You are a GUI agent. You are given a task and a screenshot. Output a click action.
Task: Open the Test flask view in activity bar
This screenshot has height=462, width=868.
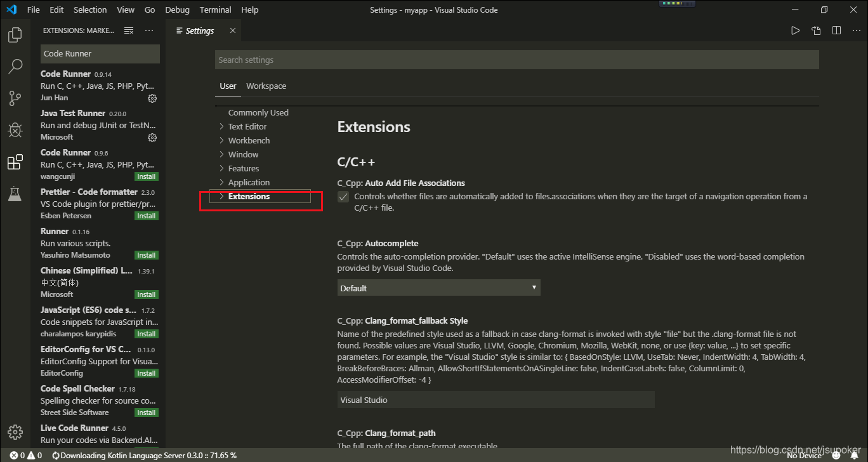point(15,194)
